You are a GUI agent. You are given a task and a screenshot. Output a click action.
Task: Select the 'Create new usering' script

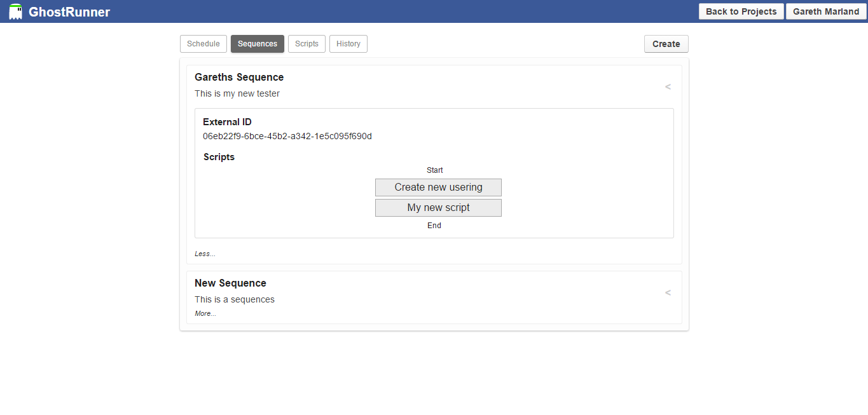(438, 187)
